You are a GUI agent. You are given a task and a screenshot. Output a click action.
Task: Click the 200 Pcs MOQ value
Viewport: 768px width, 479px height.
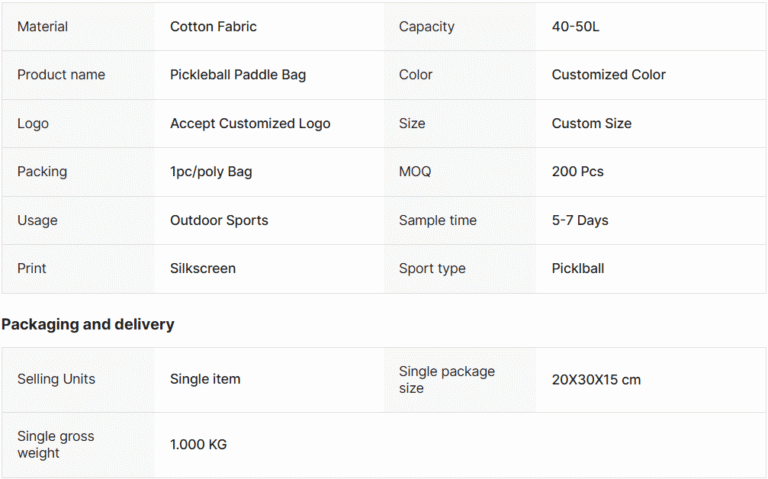tap(577, 172)
